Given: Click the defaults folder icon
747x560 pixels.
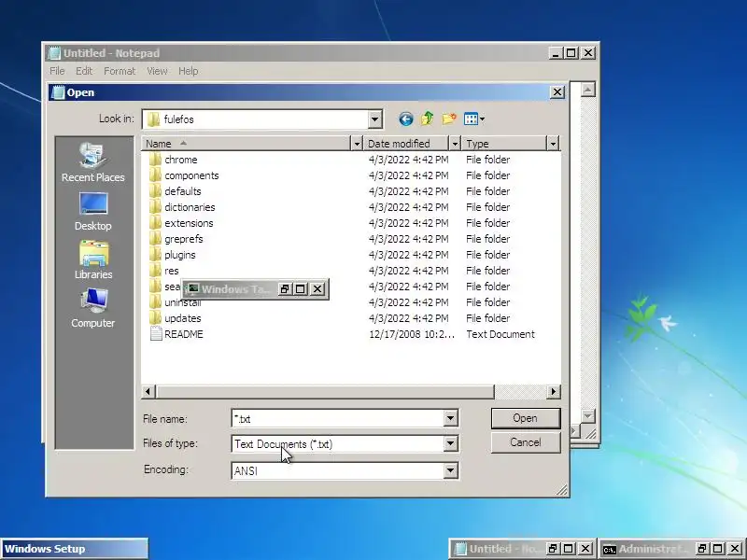Looking at the screenshot, I should pyautogui.click(x=155, y=191).
